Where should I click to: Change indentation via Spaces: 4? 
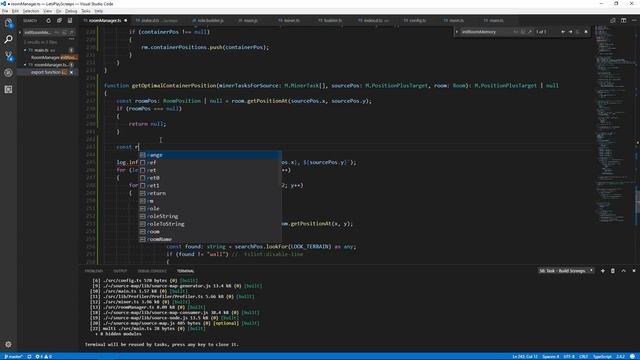[x=551, y=357]
